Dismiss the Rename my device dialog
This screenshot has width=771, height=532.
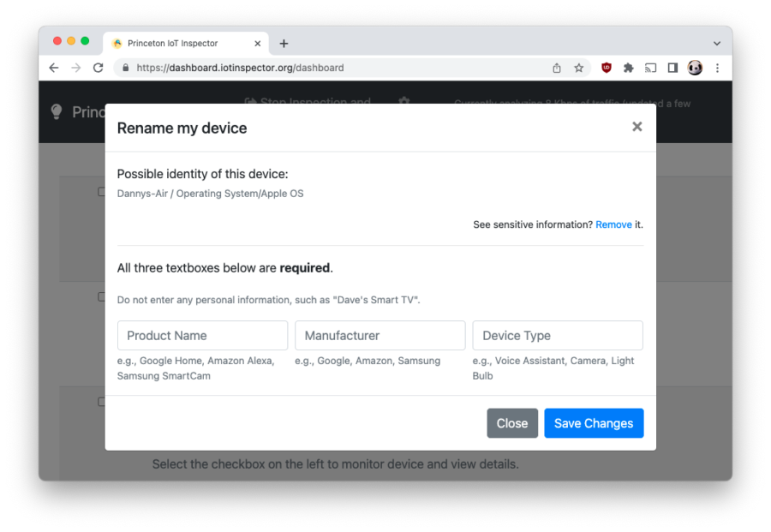637,127
